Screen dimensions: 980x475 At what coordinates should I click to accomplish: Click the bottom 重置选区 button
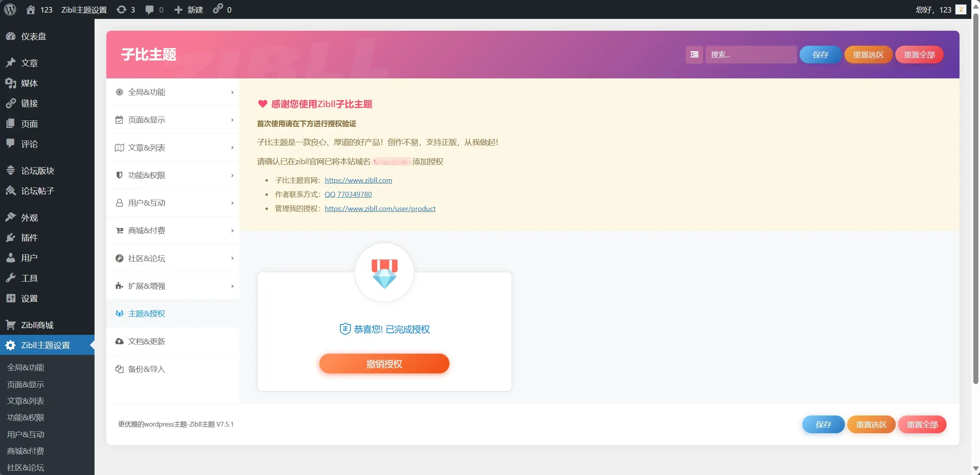pos(871,424)
